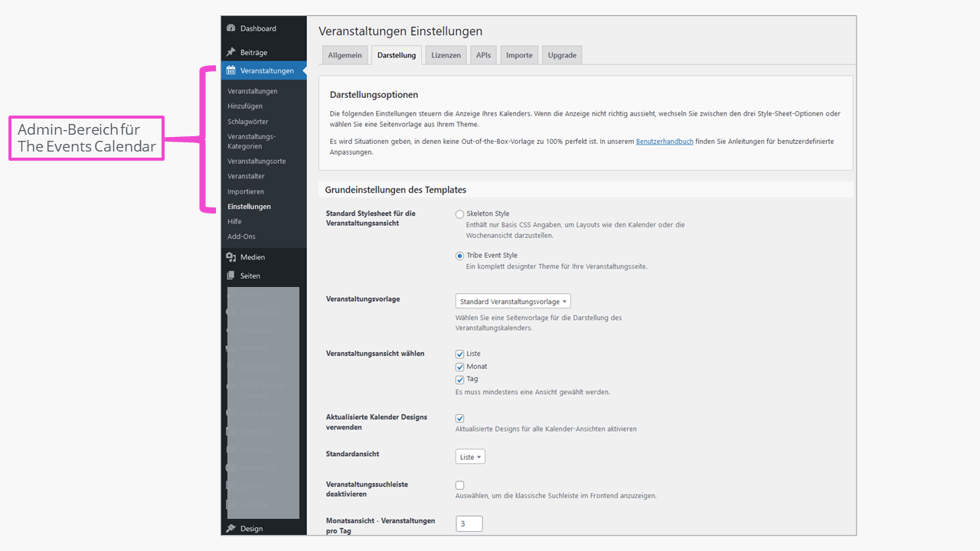Screen dimensions: 980x551
Task: Click the Darstellungsoptionen heading
Action: pyautogui.click(x=374, y=95)
